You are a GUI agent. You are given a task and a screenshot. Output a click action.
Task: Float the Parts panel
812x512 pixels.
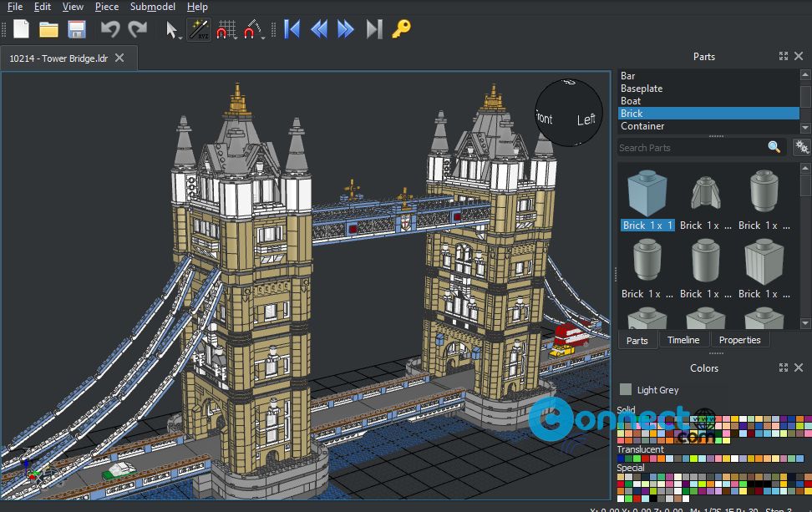pos(784,56)
